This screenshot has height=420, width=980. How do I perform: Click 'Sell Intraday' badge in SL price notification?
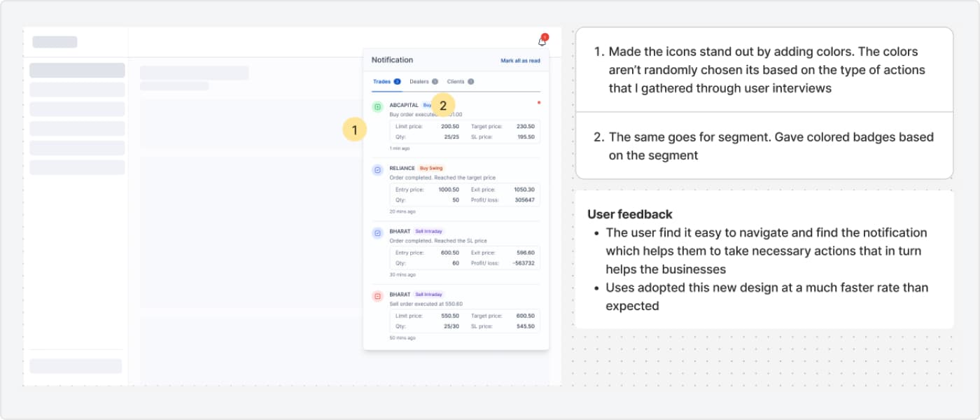pyautogui.click(x=429, y=231)
